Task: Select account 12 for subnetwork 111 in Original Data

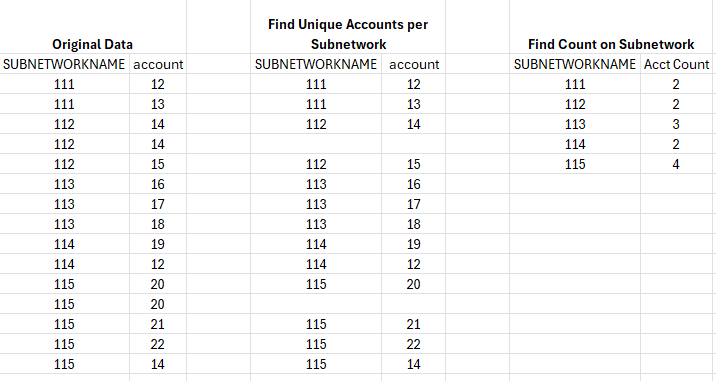Action: click(x=158, y=85)
